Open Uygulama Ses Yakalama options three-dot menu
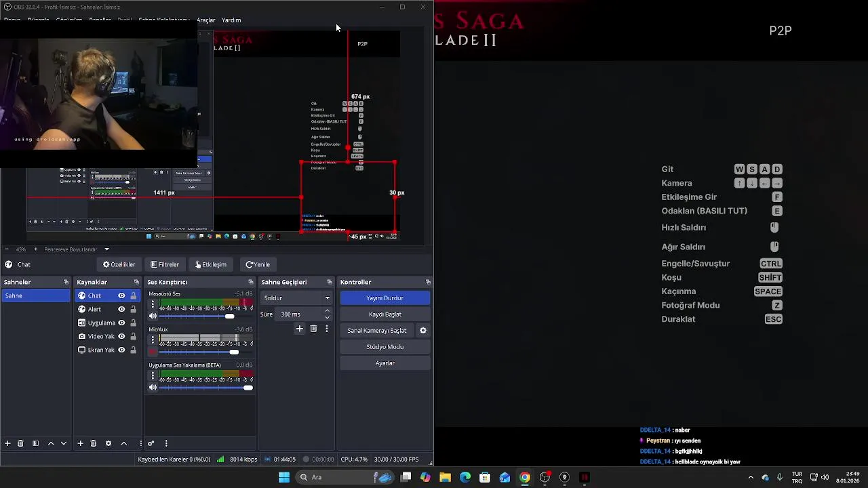The image size is (868, 488). pos(153,376)
